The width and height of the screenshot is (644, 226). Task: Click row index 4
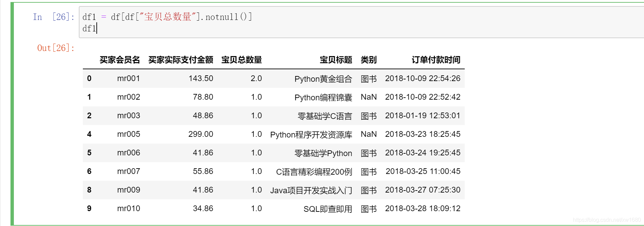point(89,134)
